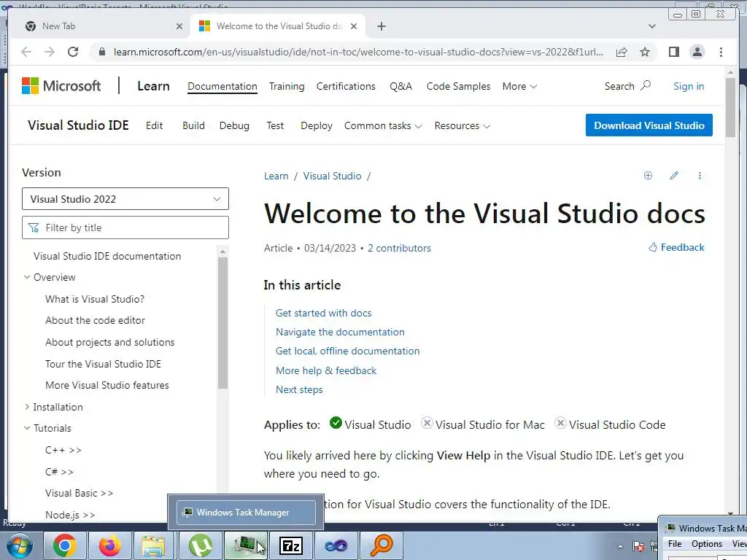Open the Chrome side panel icon

pos(673,52)
